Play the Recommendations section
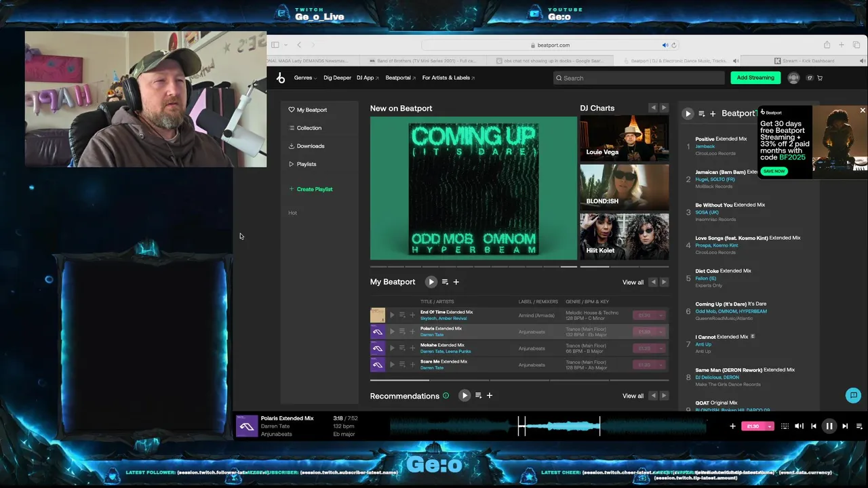This screenshot has width=868, height=488. click(x=464, y=396)
